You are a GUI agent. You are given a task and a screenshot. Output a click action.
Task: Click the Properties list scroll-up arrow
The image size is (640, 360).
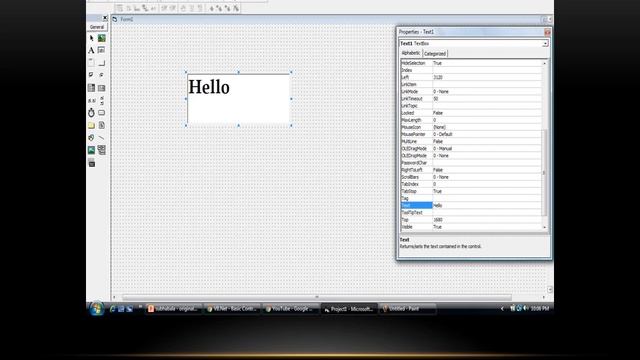544,63
